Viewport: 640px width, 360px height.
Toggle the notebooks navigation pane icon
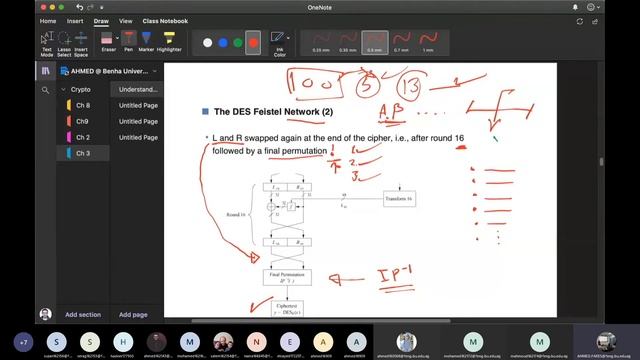[46, 71]
